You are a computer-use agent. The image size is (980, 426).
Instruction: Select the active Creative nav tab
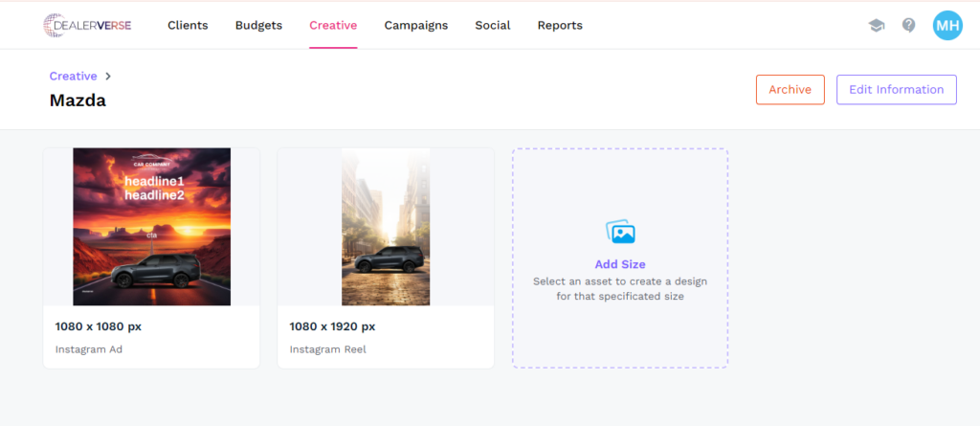click(x=333, y=26)
